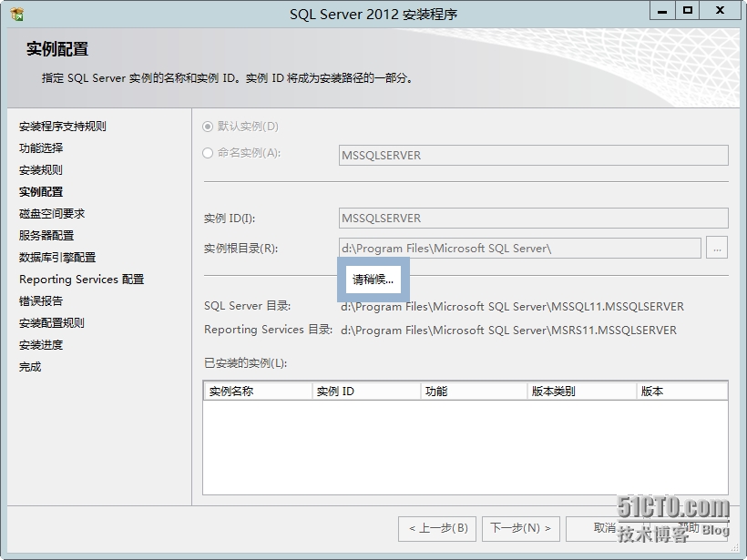Click the Reporting Services 目录 path text
This screenshot has height=560, width=747.
tap(509, 330)
